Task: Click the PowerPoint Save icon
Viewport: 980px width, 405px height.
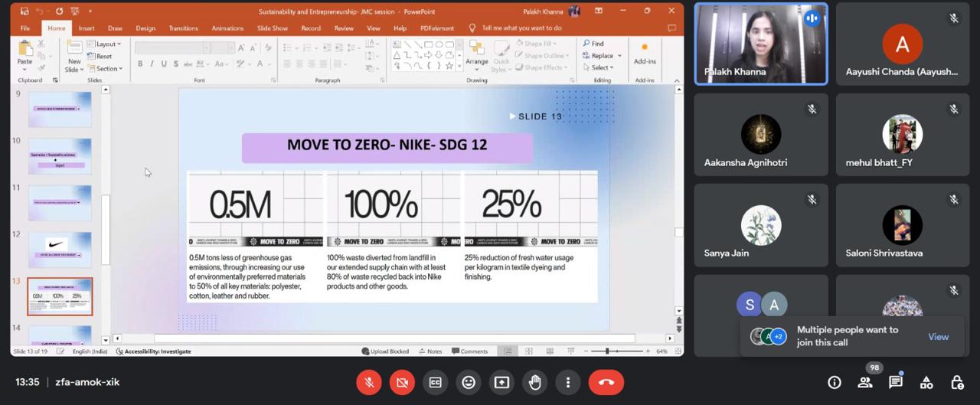Action: [24, 11]
